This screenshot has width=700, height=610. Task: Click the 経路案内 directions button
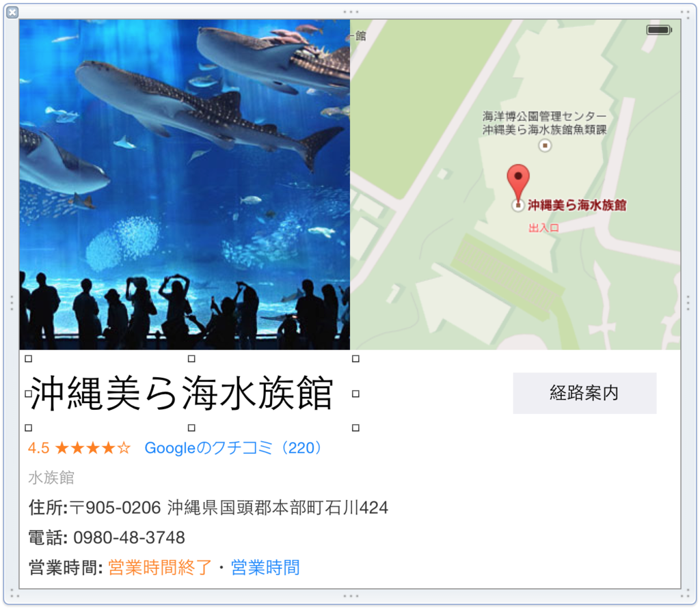(584, 393)
